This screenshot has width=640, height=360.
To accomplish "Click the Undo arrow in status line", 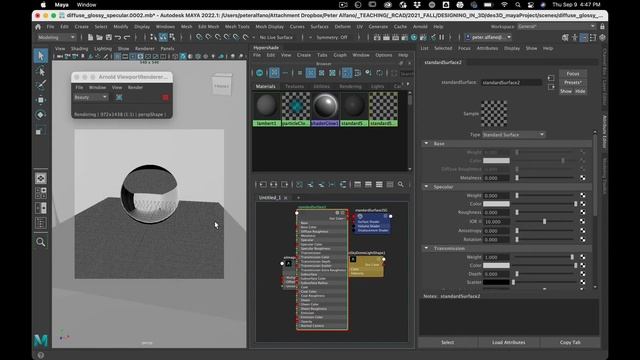I will [118, 37].
